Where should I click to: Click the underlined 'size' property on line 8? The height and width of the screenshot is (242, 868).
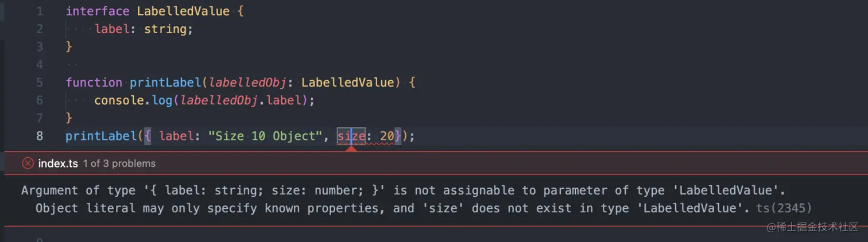click(351, 136)
